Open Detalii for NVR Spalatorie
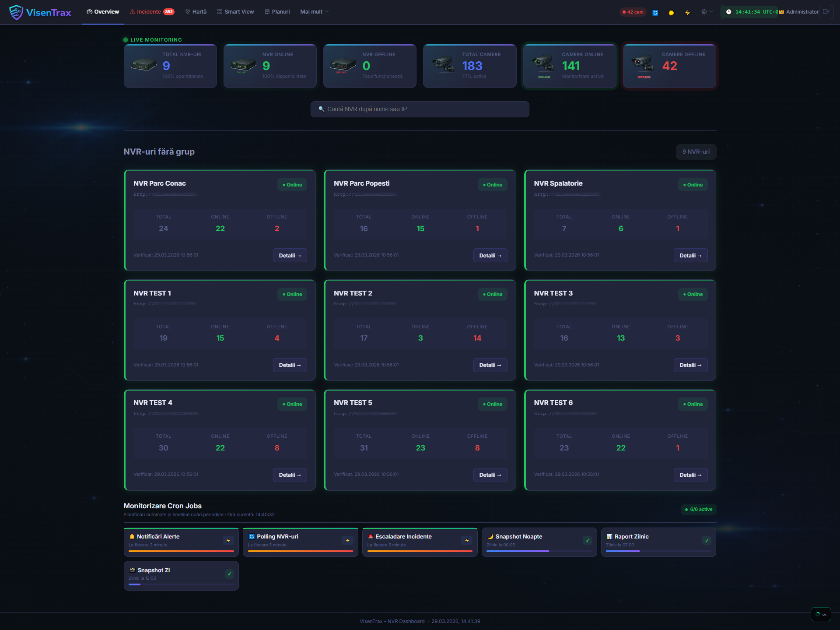840x630 pixels. [x=690, y=256]
